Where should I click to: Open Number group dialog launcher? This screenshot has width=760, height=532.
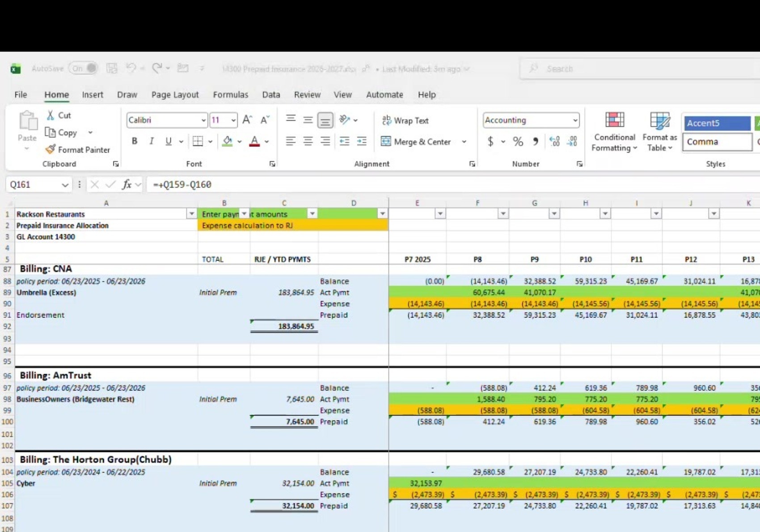tap(579, 164)
